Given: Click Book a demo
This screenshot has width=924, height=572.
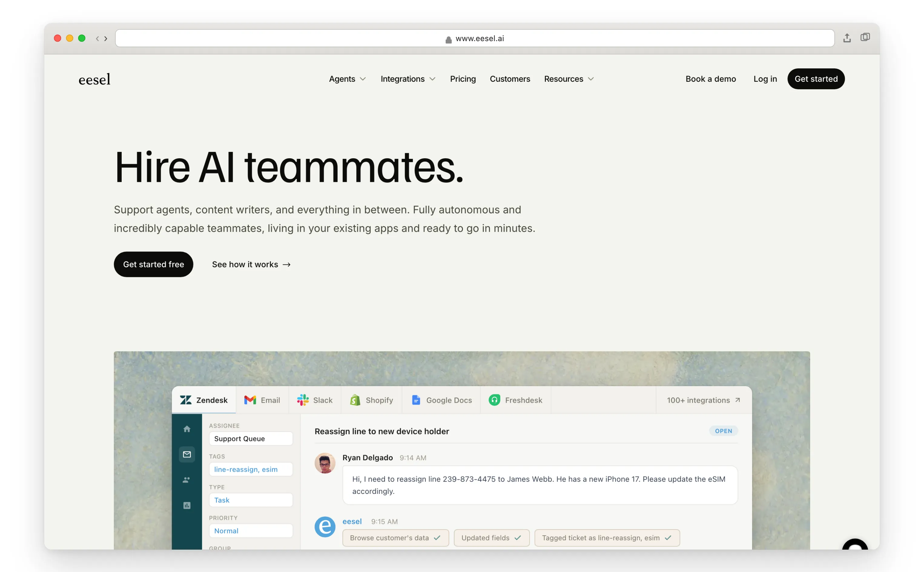Looking at the screenshot, I should point(710,79).
